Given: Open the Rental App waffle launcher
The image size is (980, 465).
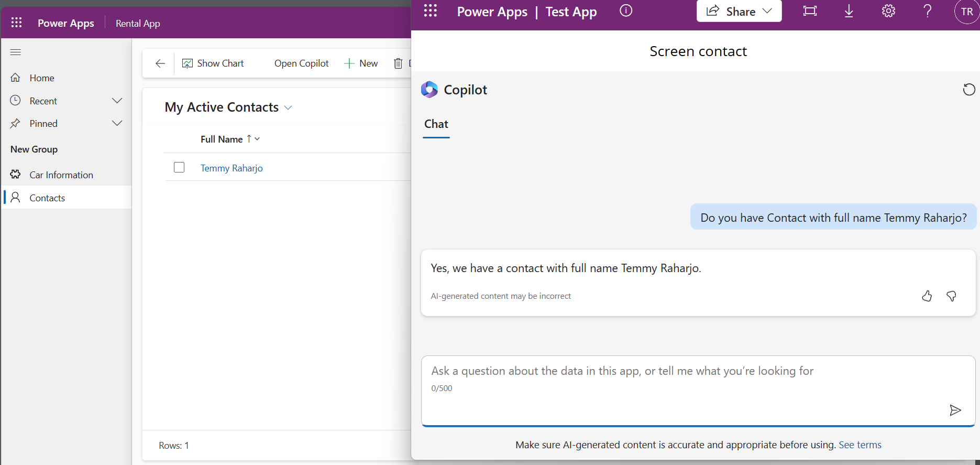Looking at the screenshot, I should (x=17, y=23).
